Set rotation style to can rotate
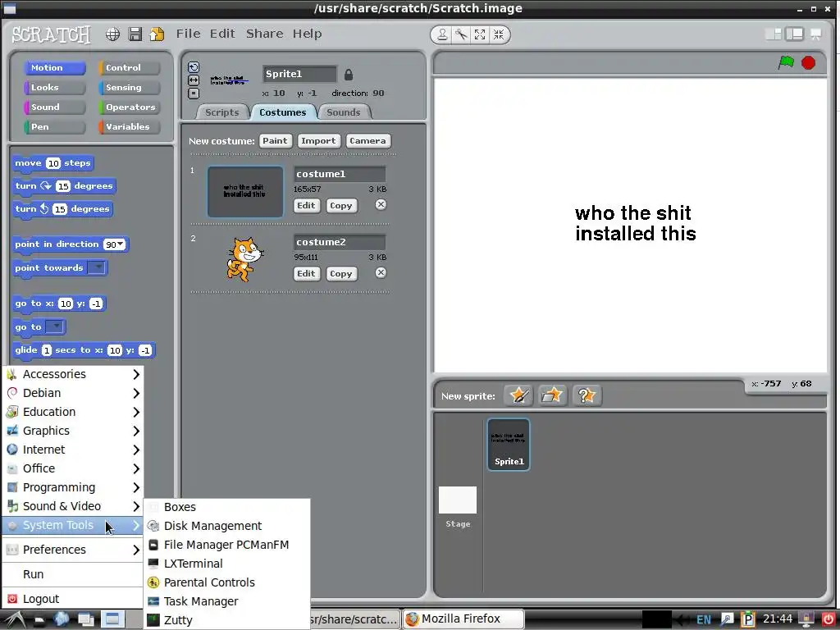Image resolution: width=840 pixels, height=630 pixels. pyautogui.click(x=194, y=67)
